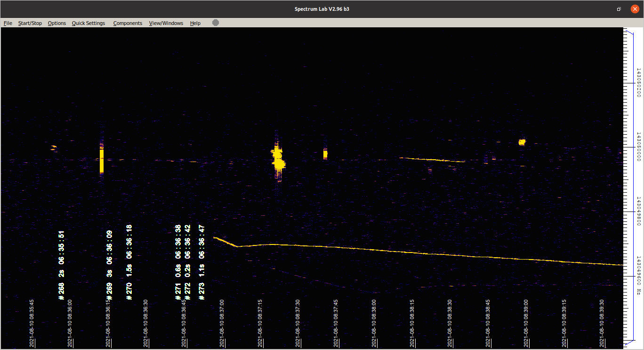Click event label #270 1.5s 06:36:18
The height and width of the screenshot is (350, 644).
tap(129, 262)
